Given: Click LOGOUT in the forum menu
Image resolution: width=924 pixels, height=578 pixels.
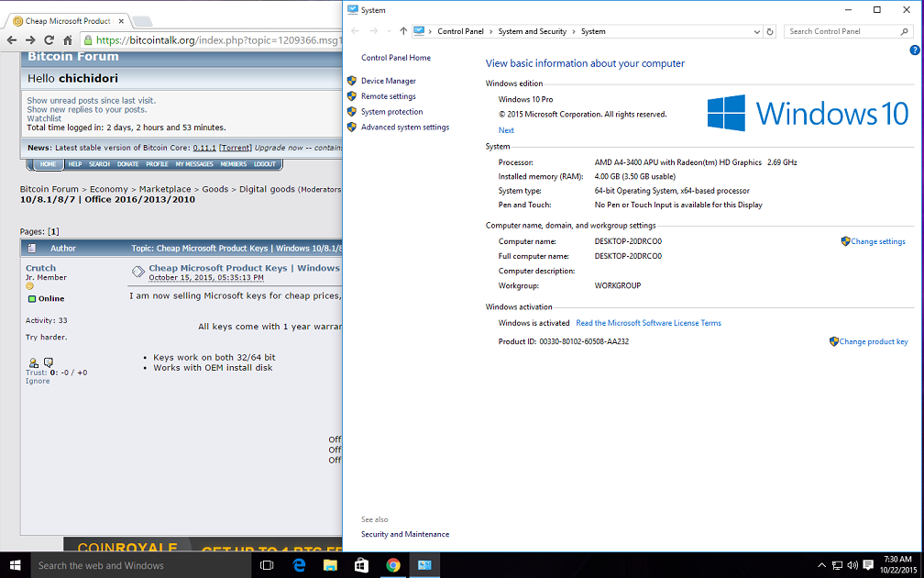Looking at the screenshot, I should point(265,164).
